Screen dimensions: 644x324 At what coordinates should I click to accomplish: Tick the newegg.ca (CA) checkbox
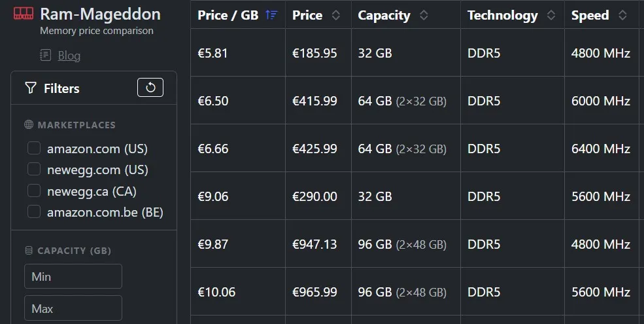[x=34, y=190]
